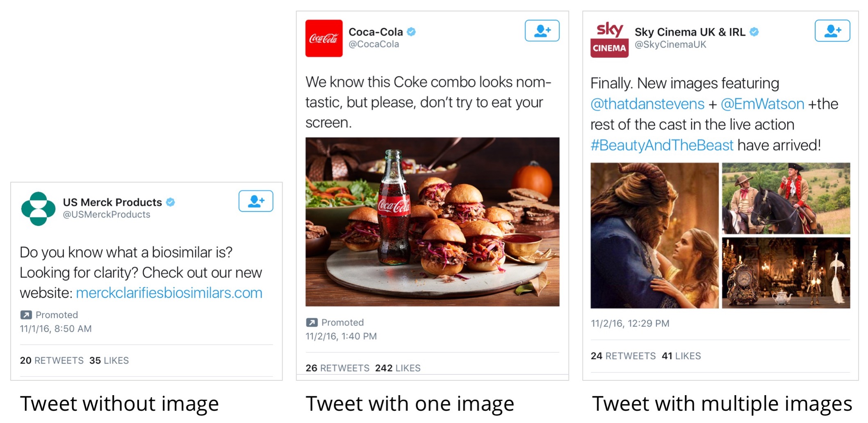Click the Promoted arrow icon on Coca-Cola tweet
Viewport: 868px width, 423px height.
(312, 323)
